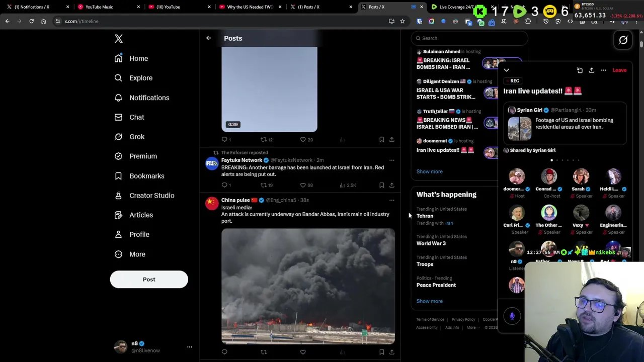The width and height of the screenshot is (644, 362).
Task: Open Bookmarks in the sidebar
Action: click(x=139, y=176)
